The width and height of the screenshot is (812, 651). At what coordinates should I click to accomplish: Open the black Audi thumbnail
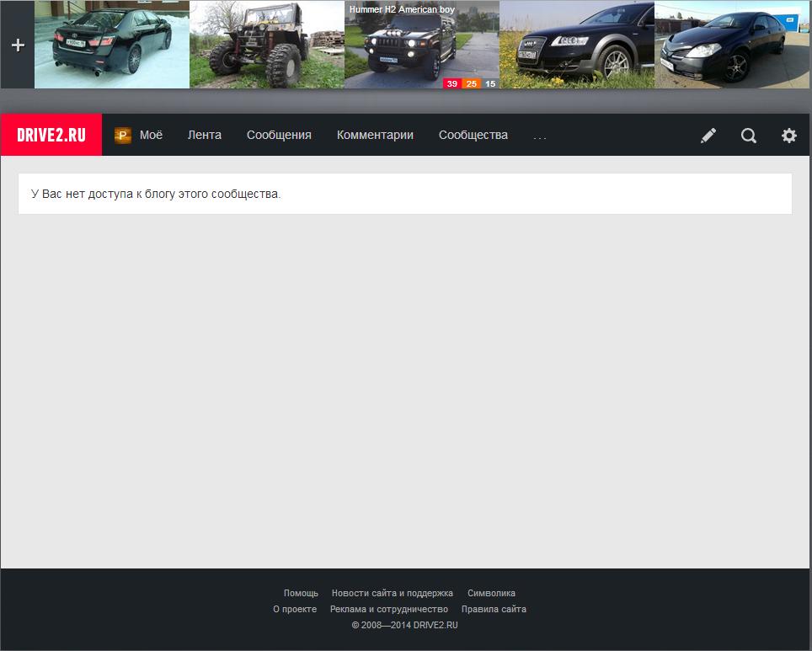point(577,45)
